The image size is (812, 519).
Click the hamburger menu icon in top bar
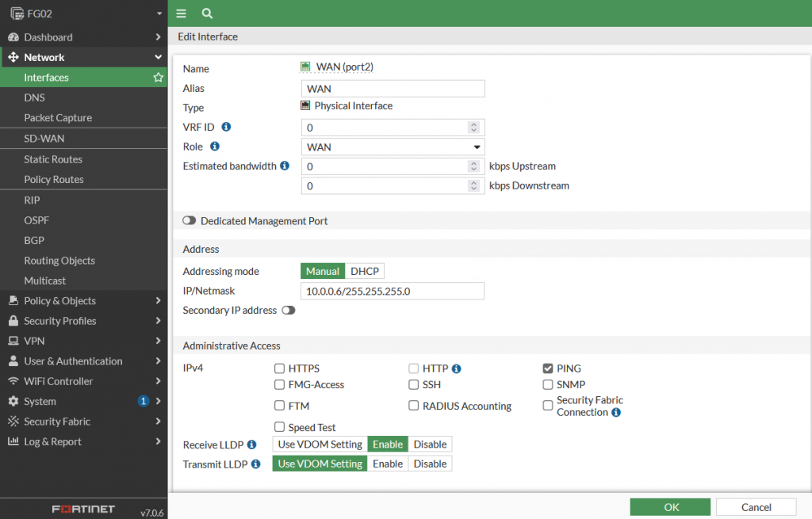[182, 13]
